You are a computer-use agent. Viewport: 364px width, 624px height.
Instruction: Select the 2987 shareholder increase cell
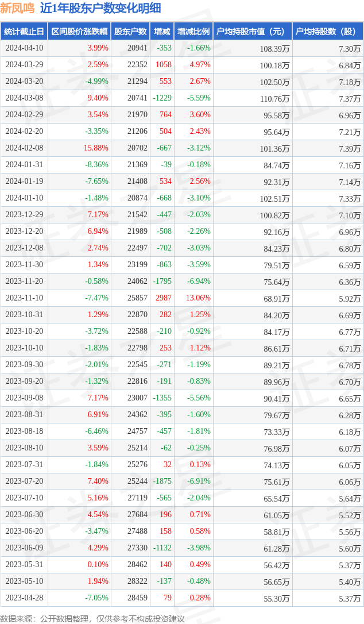click(x=164, y=298)
